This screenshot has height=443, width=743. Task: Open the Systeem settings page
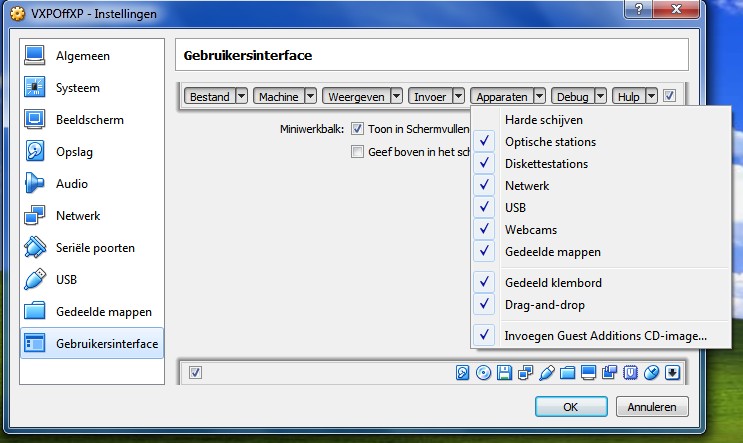coord(92,88)
